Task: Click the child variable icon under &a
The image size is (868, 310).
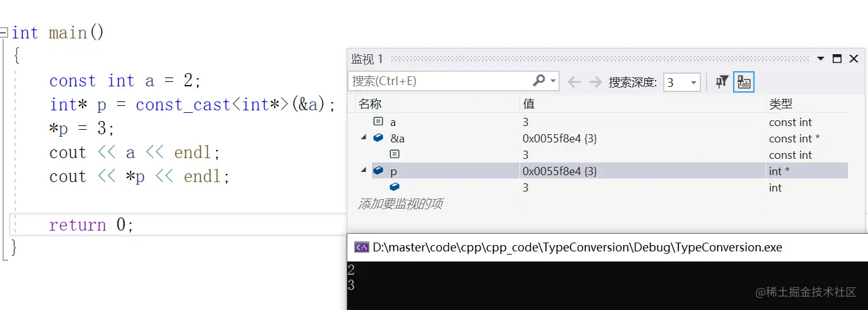Action: click(x=395, y=154)
